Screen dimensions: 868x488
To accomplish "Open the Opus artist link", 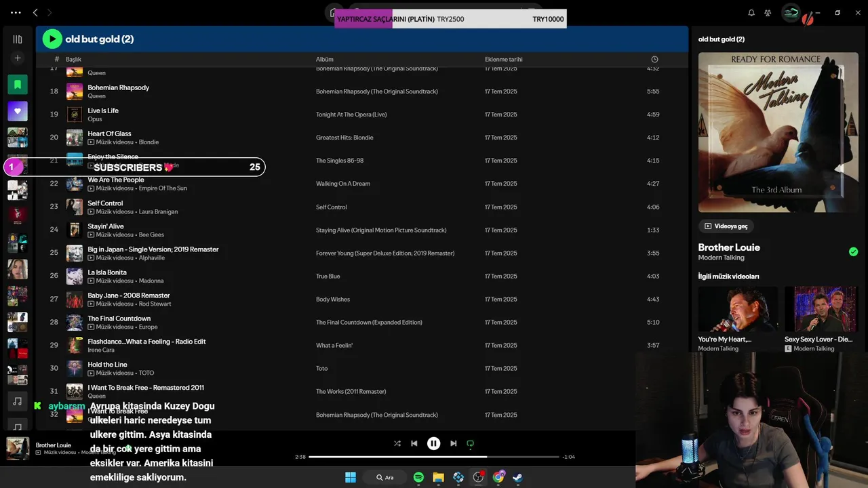I will [x=94, y=119].
